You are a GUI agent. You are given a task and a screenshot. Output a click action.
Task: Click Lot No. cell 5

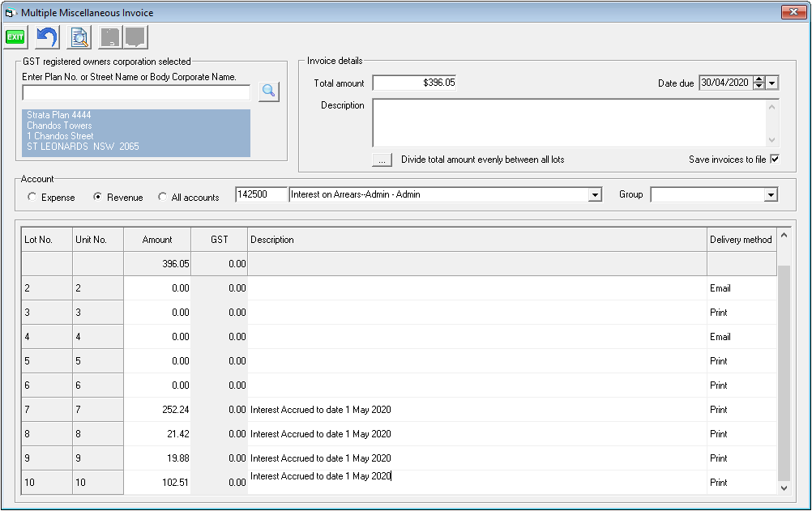coord(47,361)
